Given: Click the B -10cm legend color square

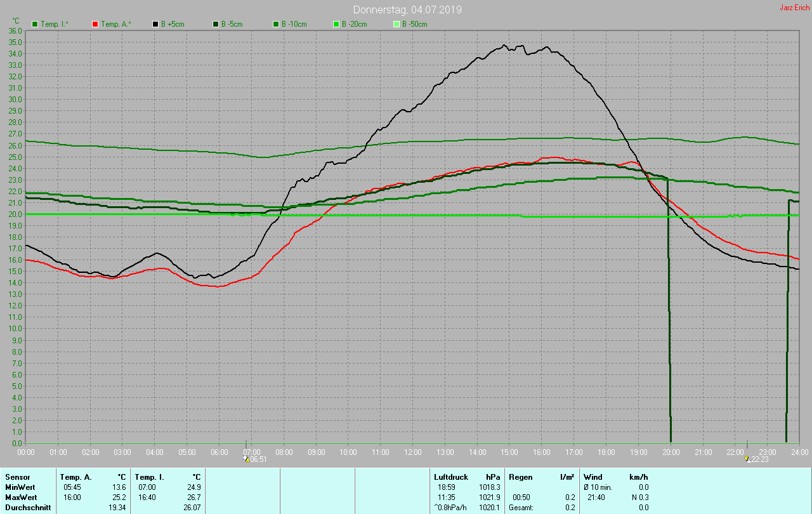Looking at the screenshot, I should 276,24.
